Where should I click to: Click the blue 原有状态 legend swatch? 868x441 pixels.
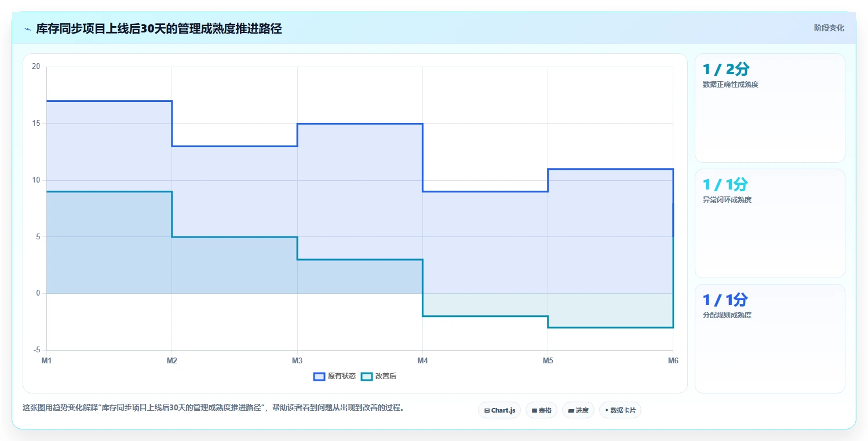click(319, 376)
